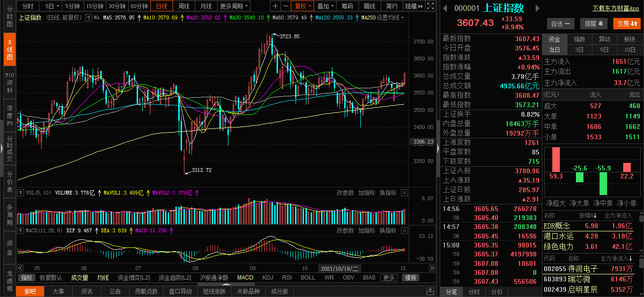Screen dimensions: 644x297
Task: Open the 指数 tab in right panel
Action: click(579, 39)
